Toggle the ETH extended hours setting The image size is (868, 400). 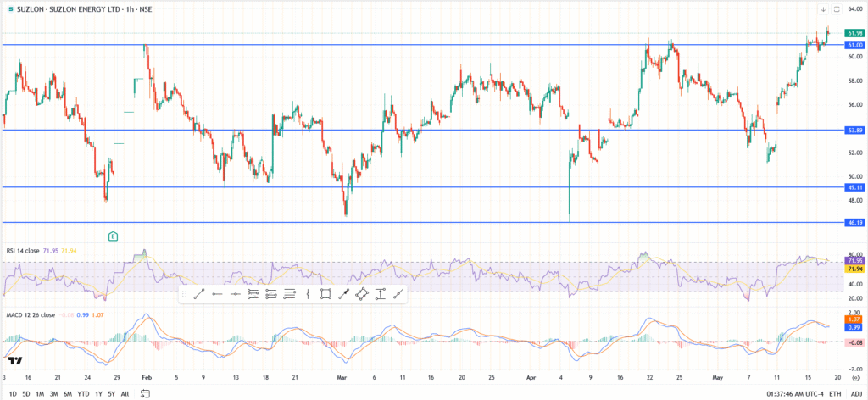coord(835,394)
